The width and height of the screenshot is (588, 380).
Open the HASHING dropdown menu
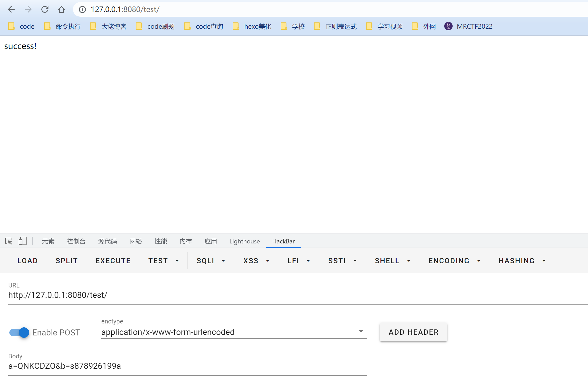(522, 261)
